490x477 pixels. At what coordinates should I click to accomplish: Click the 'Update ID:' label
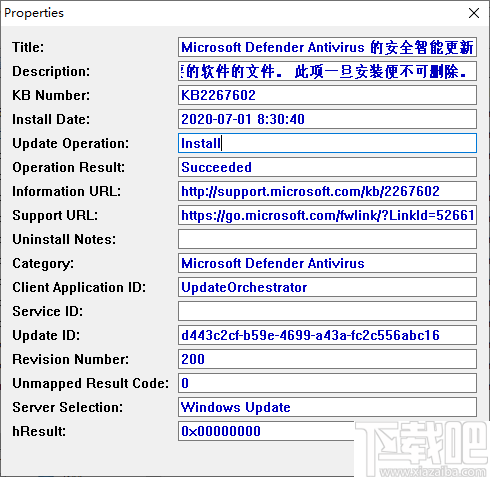(x=46, y=336)
